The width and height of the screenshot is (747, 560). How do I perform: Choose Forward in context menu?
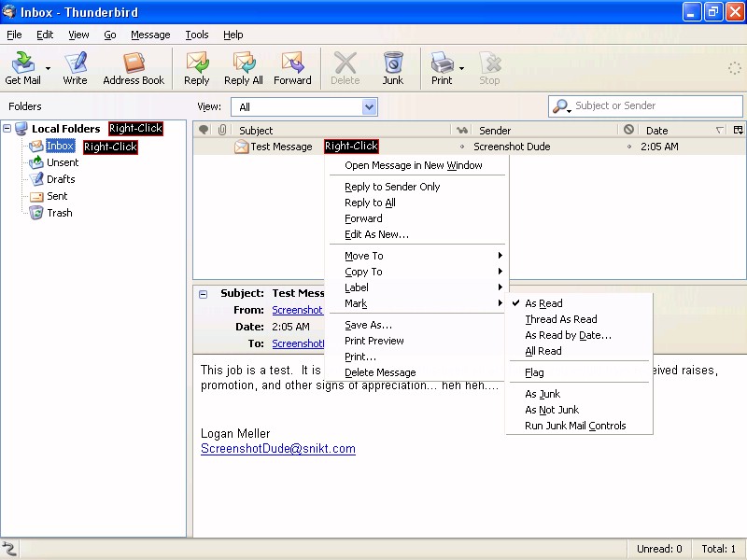416,218
